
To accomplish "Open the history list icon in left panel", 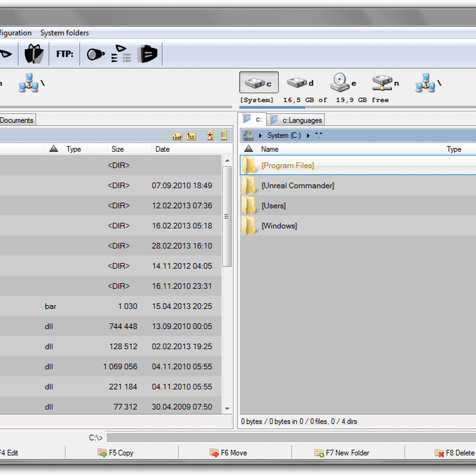I will coord(224,136).
